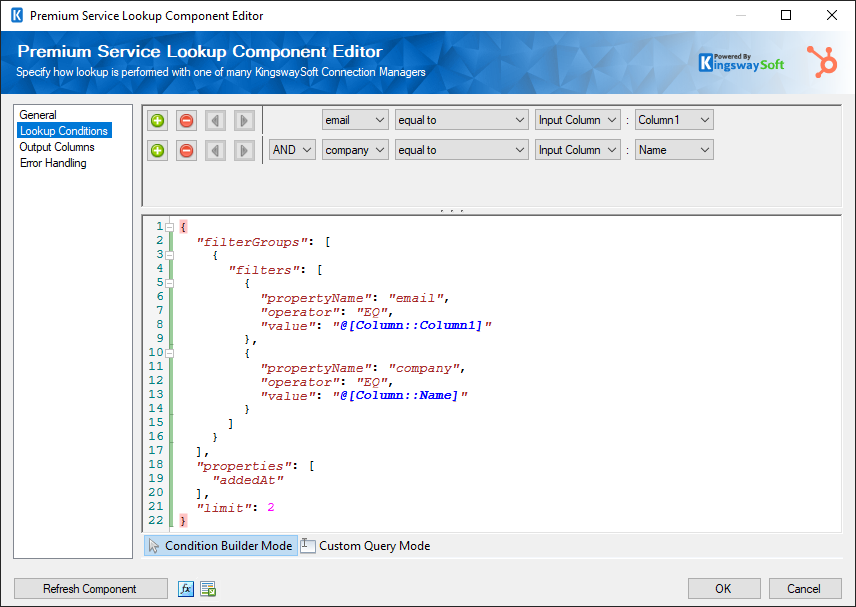
Task: Click line number 22 in the gutter
Action: coord(156,521)
